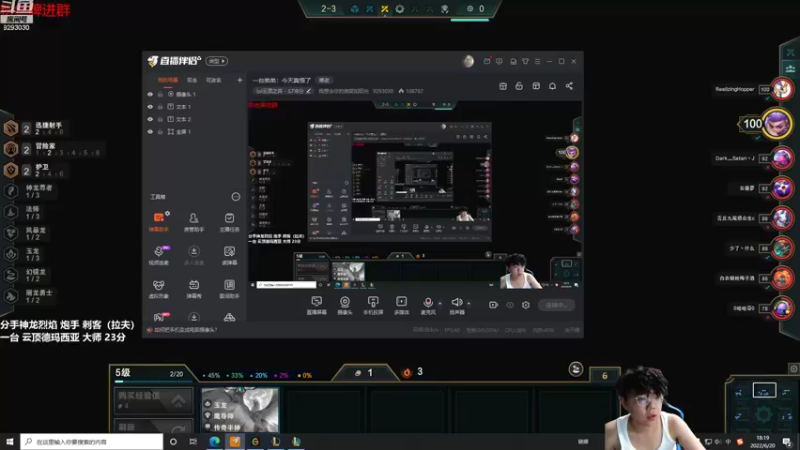Open the 视频连麦 video co-stream tool
The height and width of the screenshot is (450, 800).
[159, 255]
